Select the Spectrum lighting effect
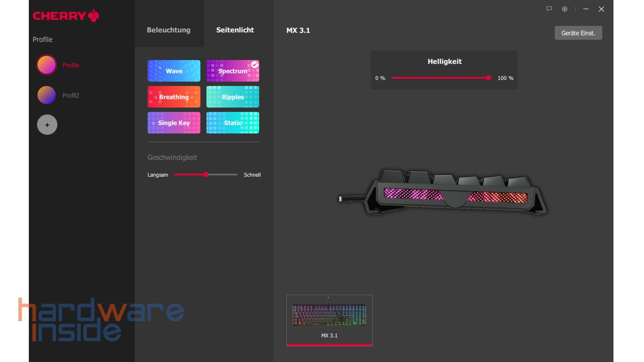Image resolution: width=644 pixels, height=362 pixels. coord(233,71)
